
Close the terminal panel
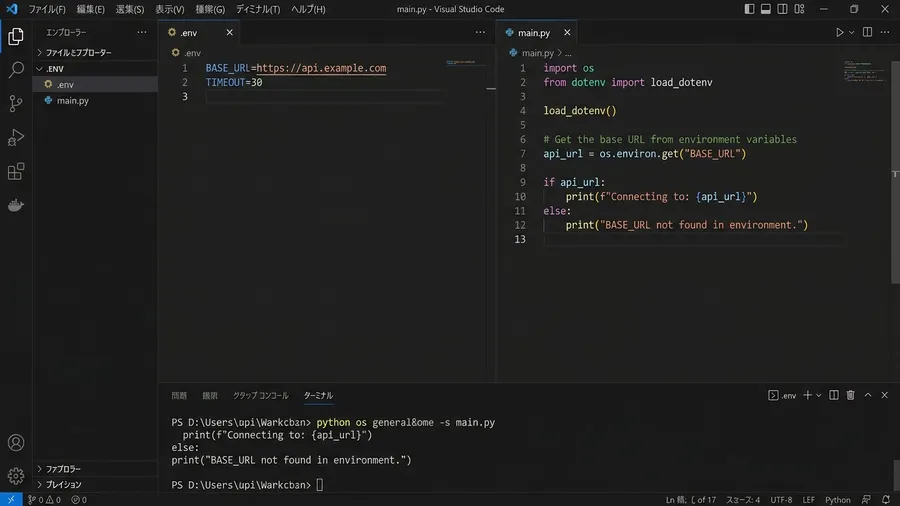[x=885, y=395]
